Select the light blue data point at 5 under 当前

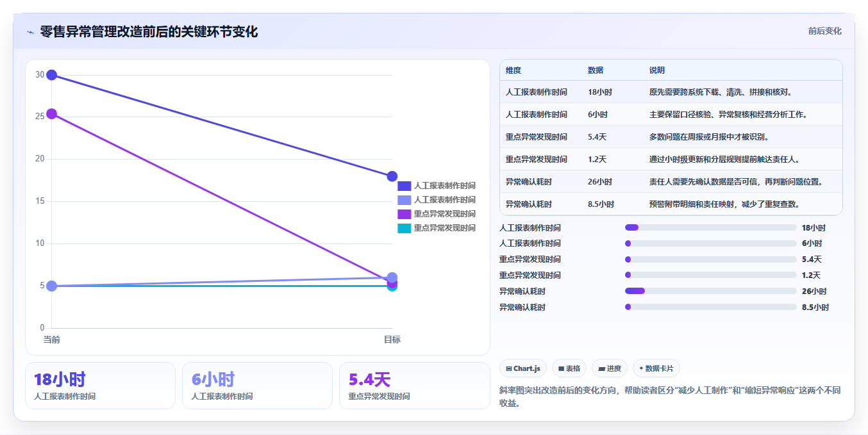tap(52, 286)
